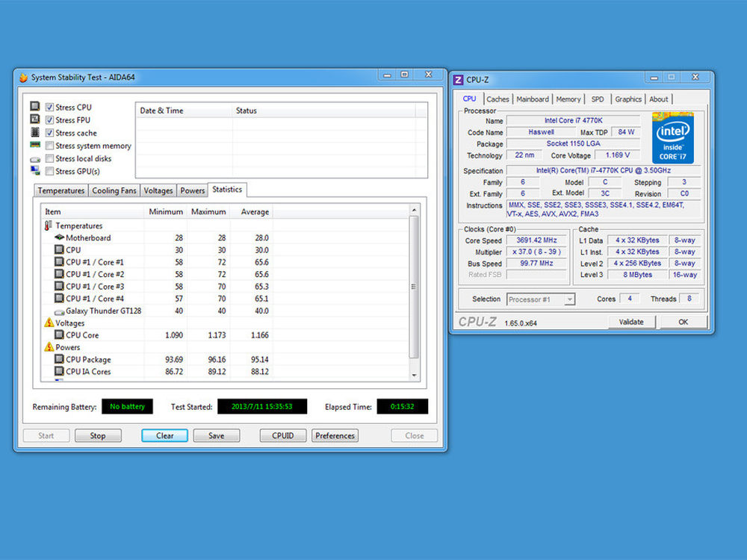The image size is (747, 560).
Task: Click the statistics scrollbar up arrow
Action: pos(414,210)
